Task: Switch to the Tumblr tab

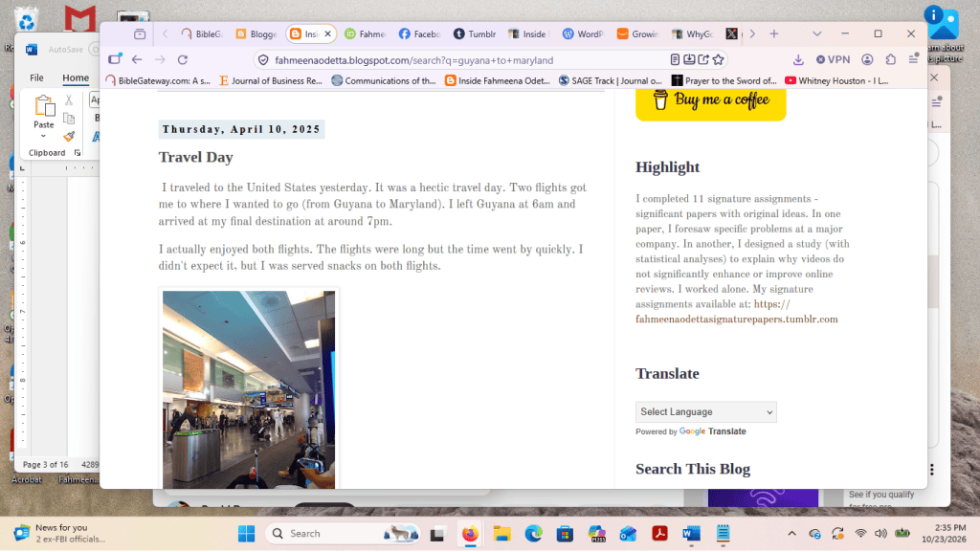Action: (475, 33)
